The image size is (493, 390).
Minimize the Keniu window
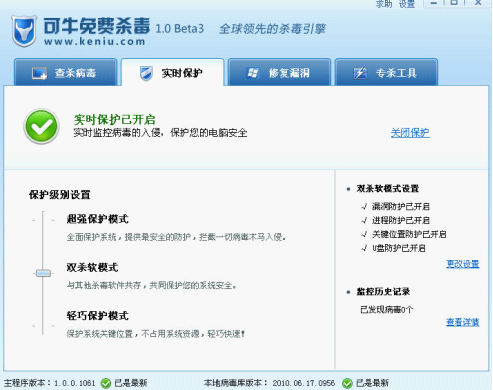pyautogui.click(x=433, y=3)
